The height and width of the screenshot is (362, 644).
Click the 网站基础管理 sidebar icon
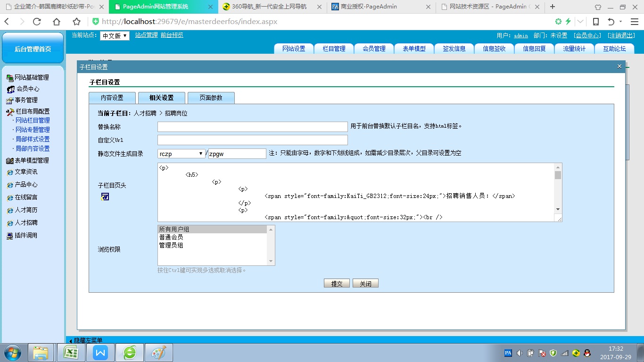coord(9,78)
